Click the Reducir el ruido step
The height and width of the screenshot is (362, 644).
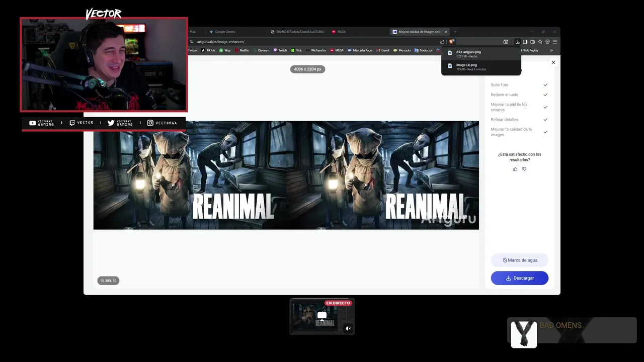pos(519,95)
